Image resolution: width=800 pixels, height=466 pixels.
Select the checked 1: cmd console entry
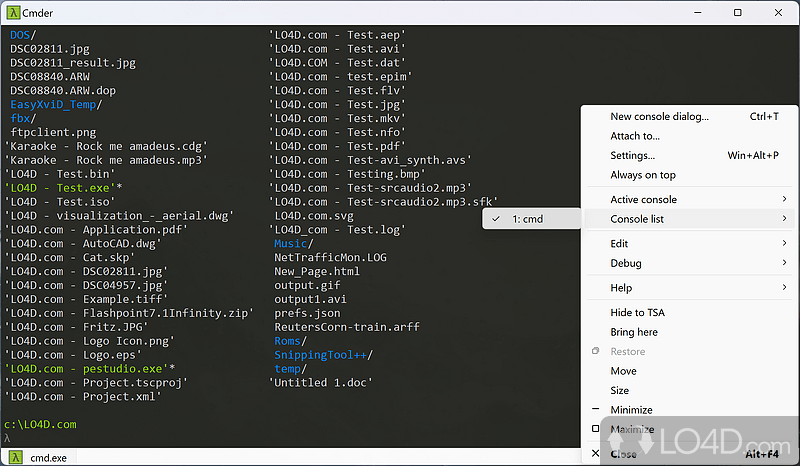pyautogui.click(x=531, y=219)
